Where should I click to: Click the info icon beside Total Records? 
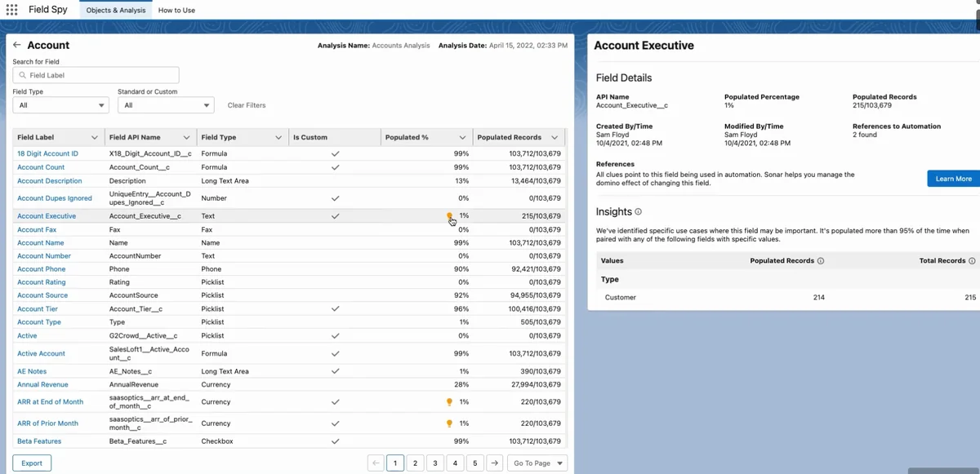click(x=972, y=261)
